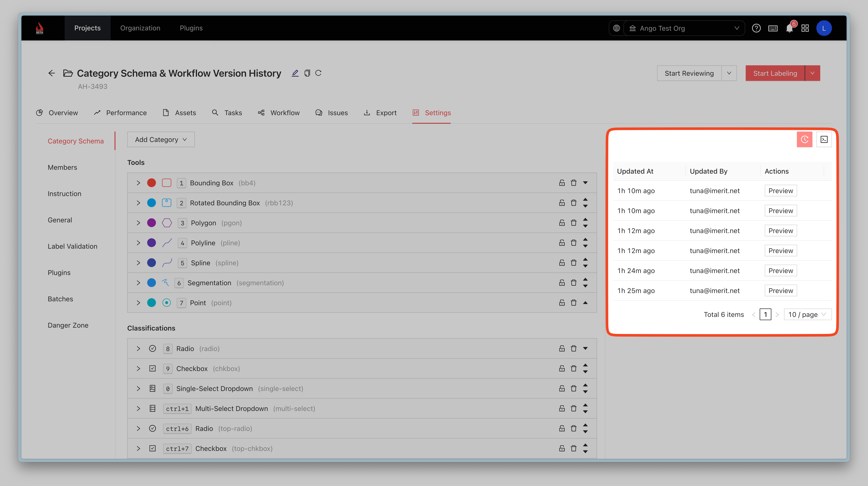Click the refresh icon beside project title
The image size is (868, 486).
click(x=318, y=73)
